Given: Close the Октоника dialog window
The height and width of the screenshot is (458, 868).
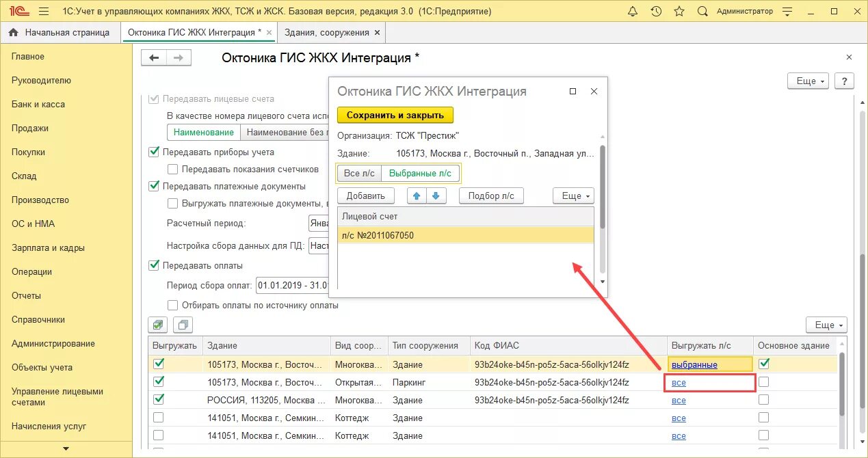Looking at the screenshot, I should point(594,92).
